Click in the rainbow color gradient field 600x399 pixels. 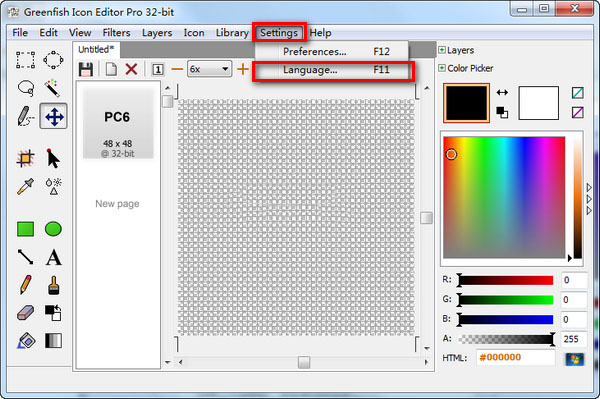(x=504, y=197)
